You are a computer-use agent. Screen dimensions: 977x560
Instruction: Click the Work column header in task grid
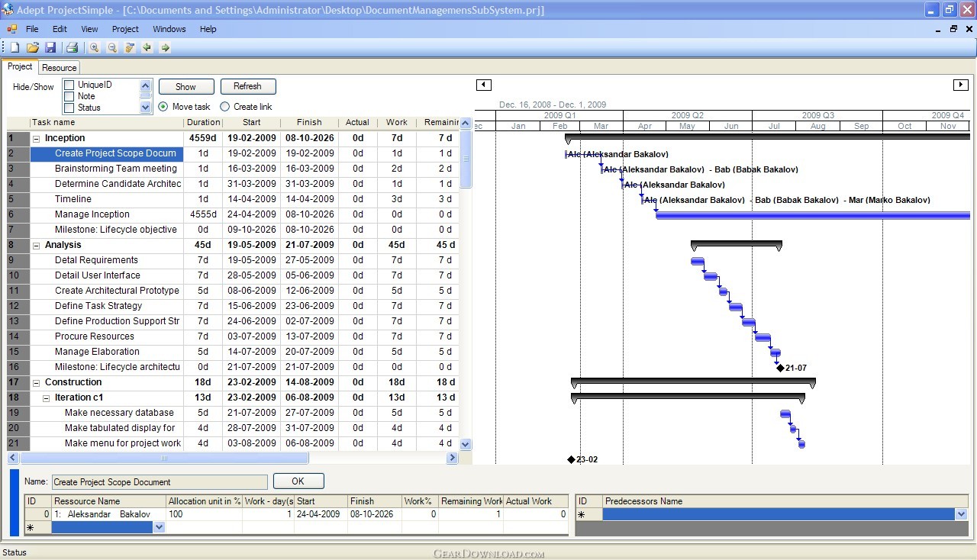(396, 122)
